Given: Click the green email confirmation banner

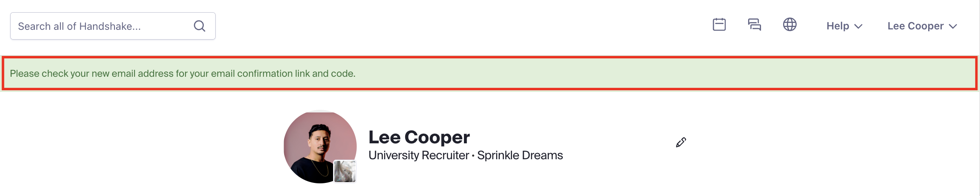Looking at the screenshot, I should [x=490, y=73].
